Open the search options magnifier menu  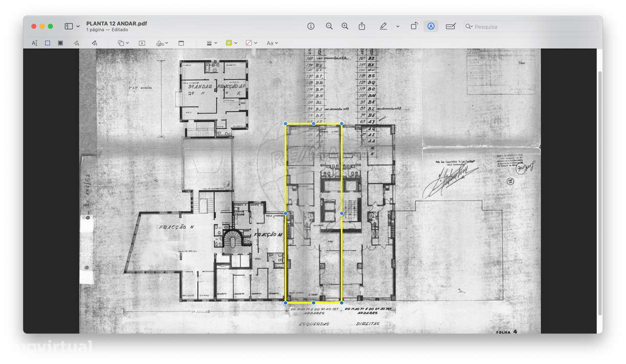coord(469,26)
